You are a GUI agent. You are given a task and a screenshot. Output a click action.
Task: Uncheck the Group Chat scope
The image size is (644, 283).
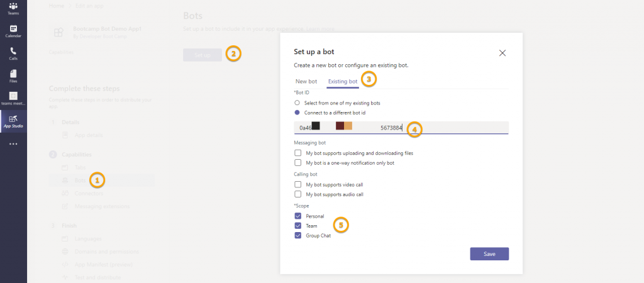coord(298,235)
